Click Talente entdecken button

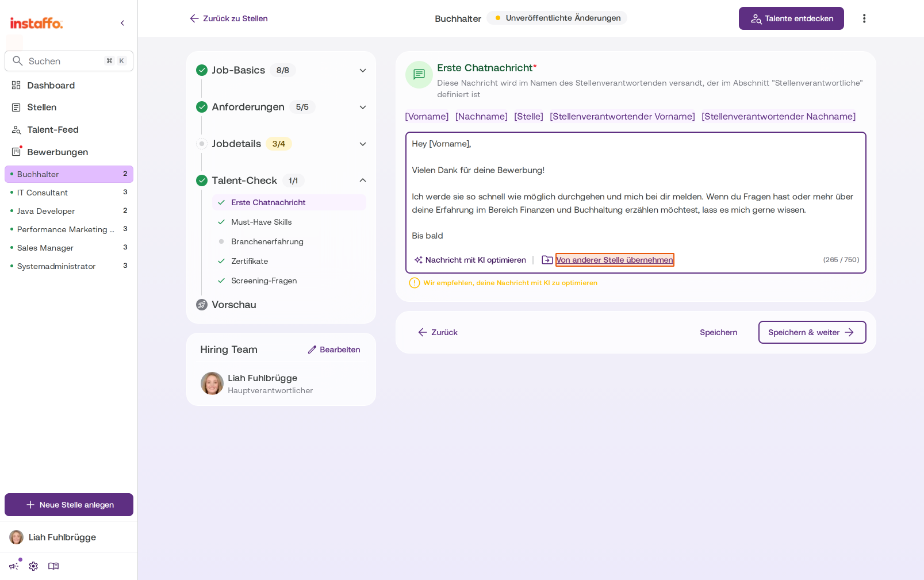click(x=791, y=18)
